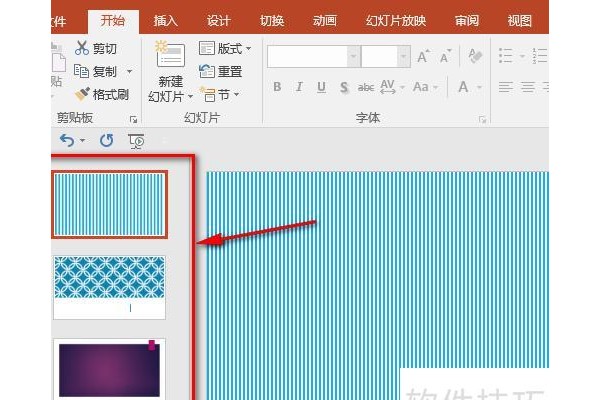The image size is (600, 400).
Task: Click the File (文件) tab
Action: [x=59, y=21]
